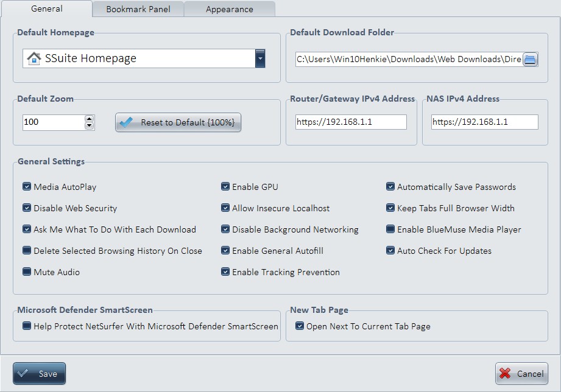Switch to the Bookmark Panel tab
The width and height of the screenshot is (561, 392).
(138, 9)
